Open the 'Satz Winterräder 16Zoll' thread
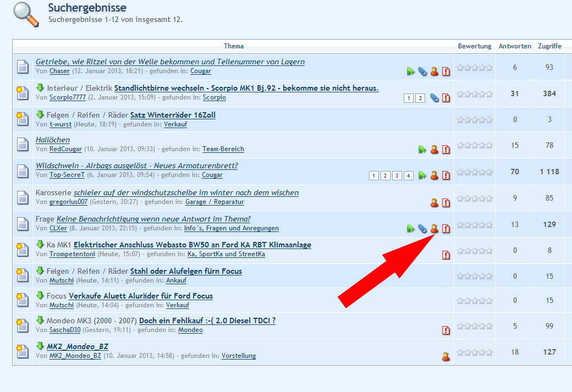Viewport: 572px width, 392px height. (x=173, y=115)
